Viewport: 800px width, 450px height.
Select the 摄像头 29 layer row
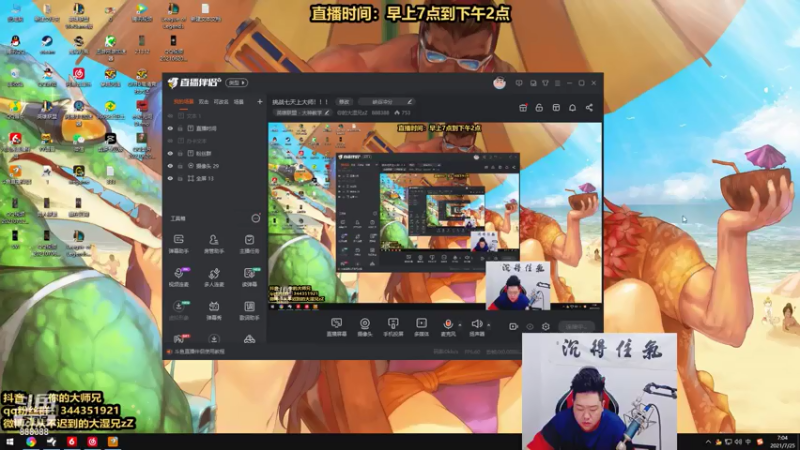[x=214, y=166]
